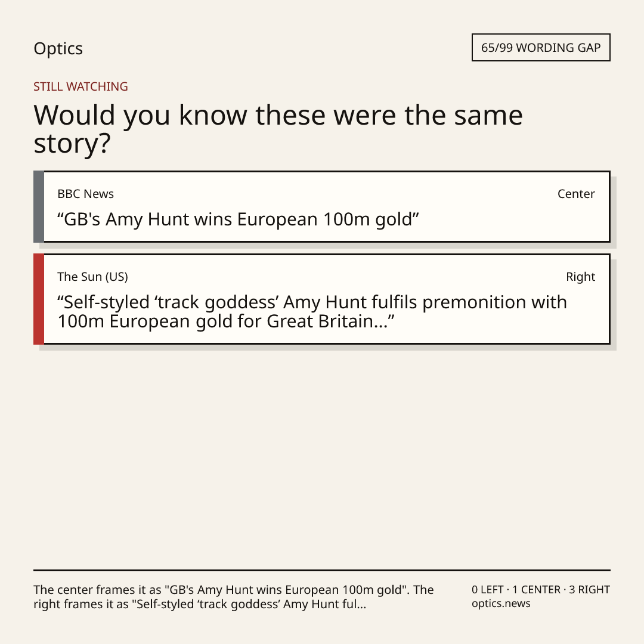This screenshot has width=644, height=644.
Task: Click the Right bias label
Action: 580,277
